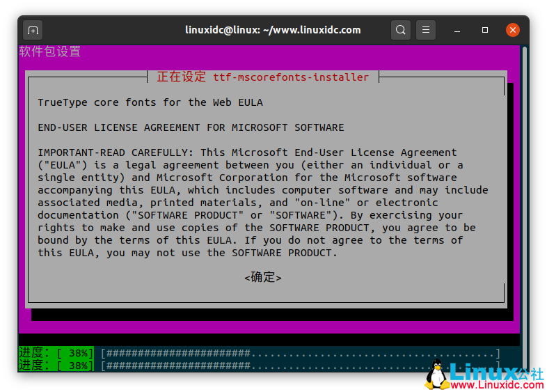Confirm the EULA with <确定> button

[x=262, y=277]
